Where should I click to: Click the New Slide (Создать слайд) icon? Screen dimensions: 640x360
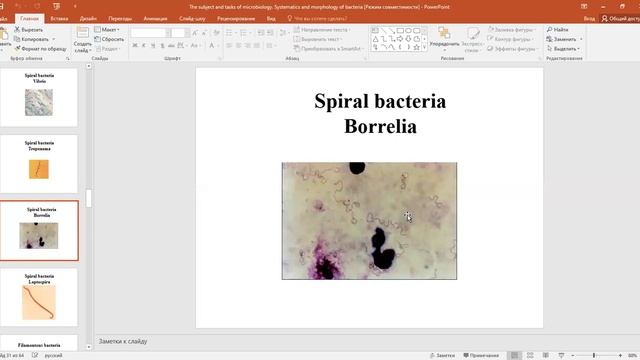coord(82,33)
